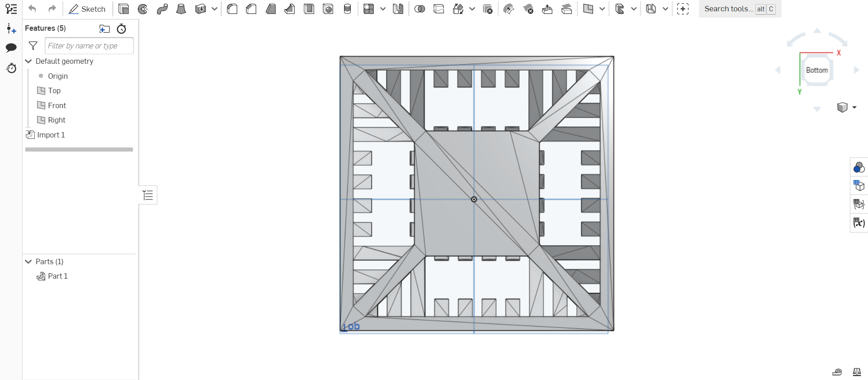Apply the Chamfer tool
Image resolution: width=868 pixels, height=380 pixels.
point(251,9)
